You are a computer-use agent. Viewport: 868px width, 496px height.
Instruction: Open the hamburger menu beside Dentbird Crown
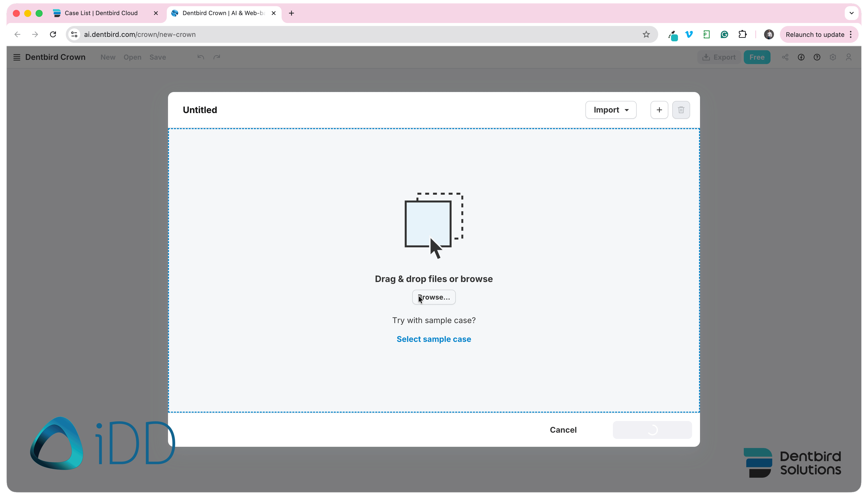[x=17, y=57]
